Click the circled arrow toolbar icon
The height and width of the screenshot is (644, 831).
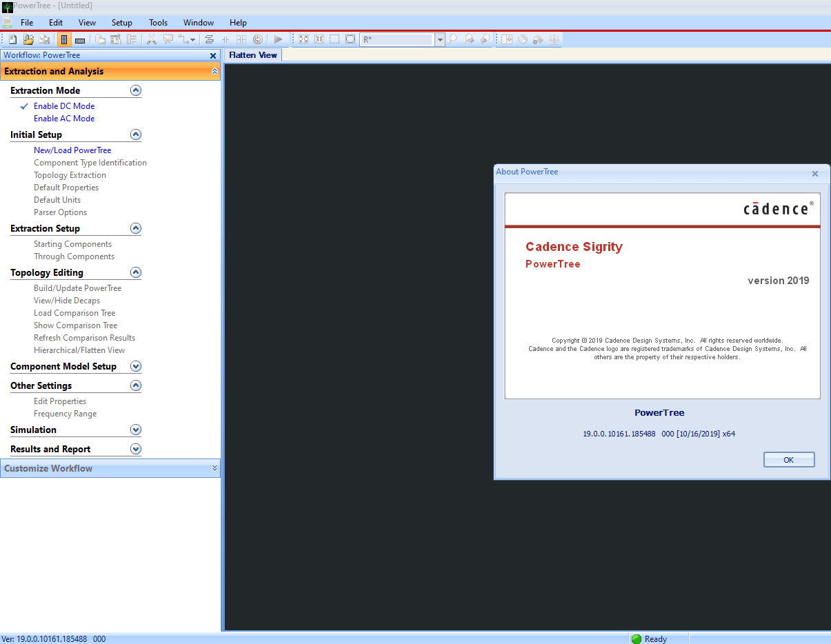tap(257, 39)
